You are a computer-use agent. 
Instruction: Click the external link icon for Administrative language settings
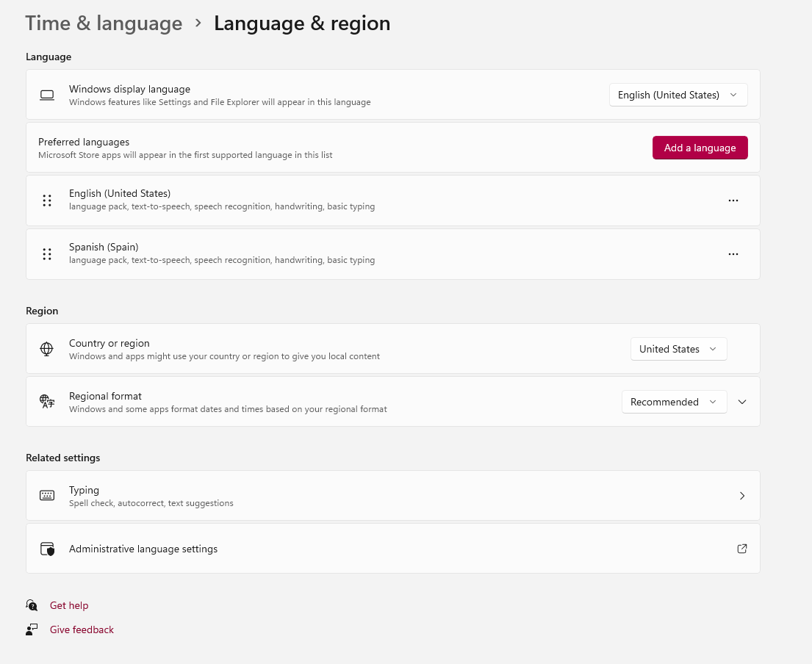[x=741, y=549]
